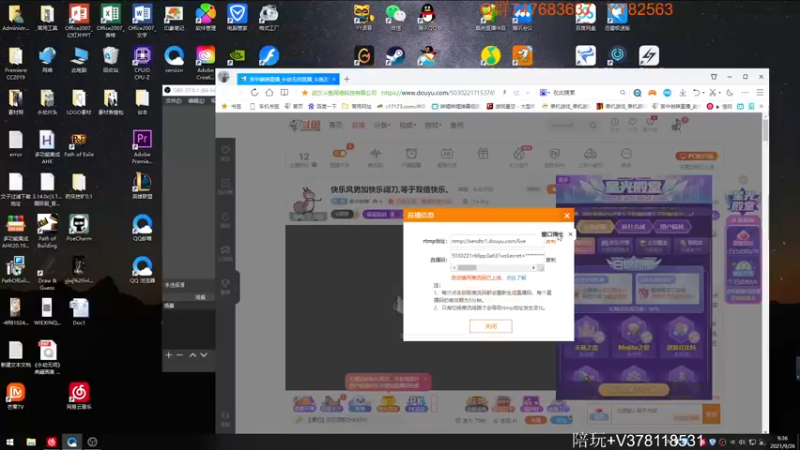Image resolution: width=800 pixels, height=450 pixels.
Task: Open the 常用网址 bookmarks folder
Action: (x=356, y=107)
